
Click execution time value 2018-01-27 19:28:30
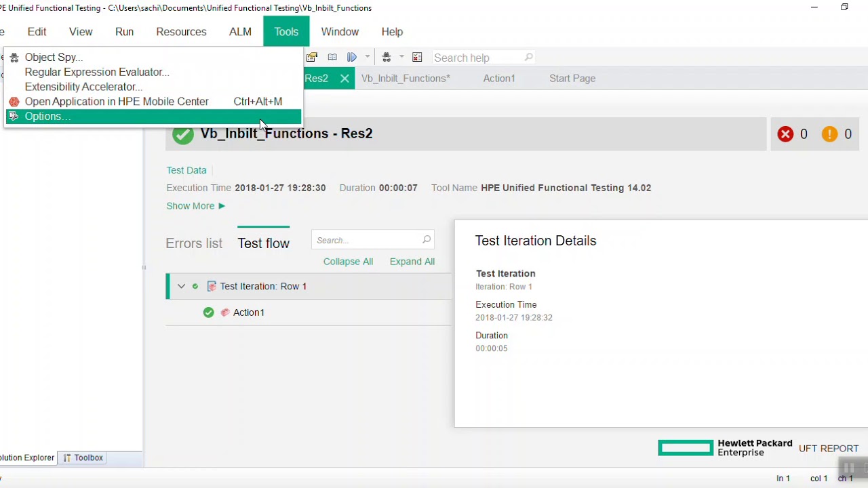point(280,188)
